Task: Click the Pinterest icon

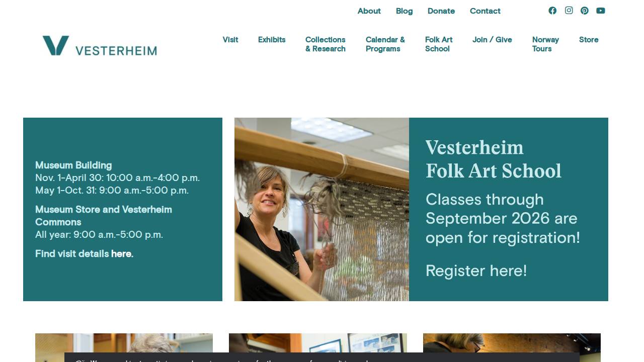Action: [585, 11]
